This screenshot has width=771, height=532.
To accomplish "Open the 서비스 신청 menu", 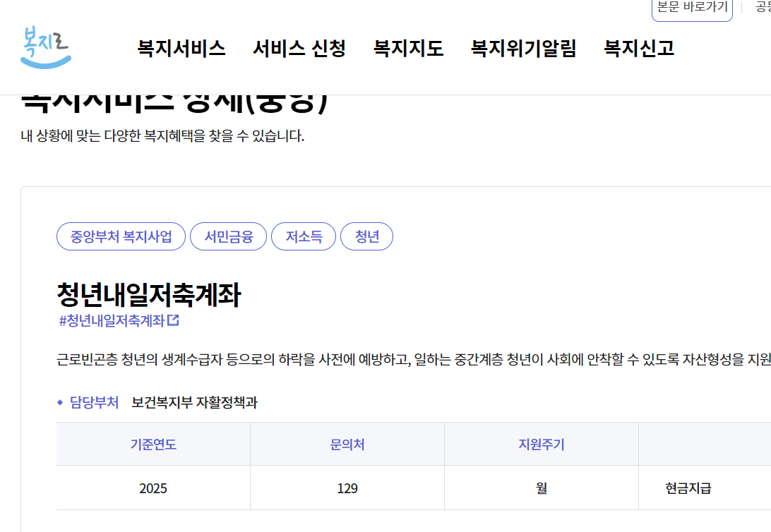I will [x=299, y=48].
